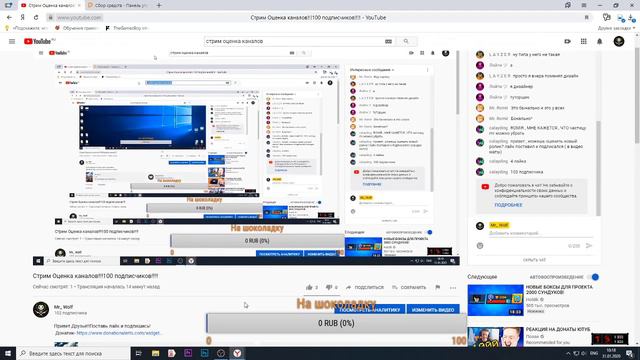This screenshot has width=640, height=360.
Task: Click the stream title text
Action: tap(95, 276)
